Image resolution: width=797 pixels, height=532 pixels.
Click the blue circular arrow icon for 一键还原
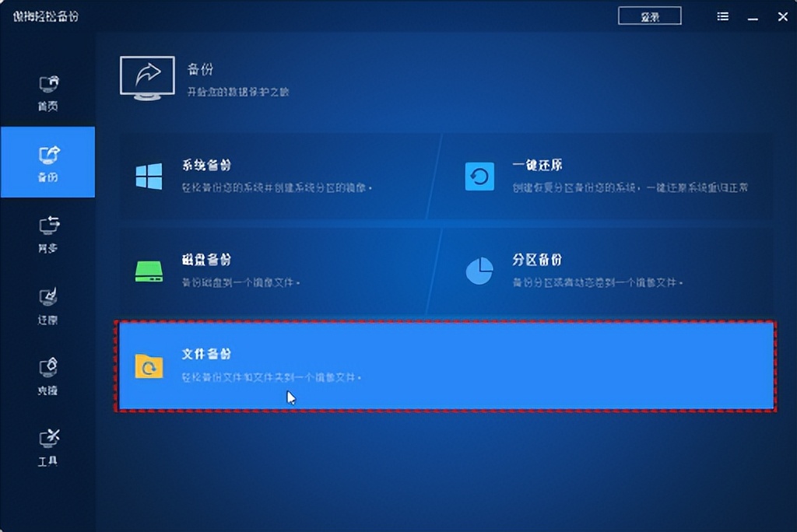(480, 177)
